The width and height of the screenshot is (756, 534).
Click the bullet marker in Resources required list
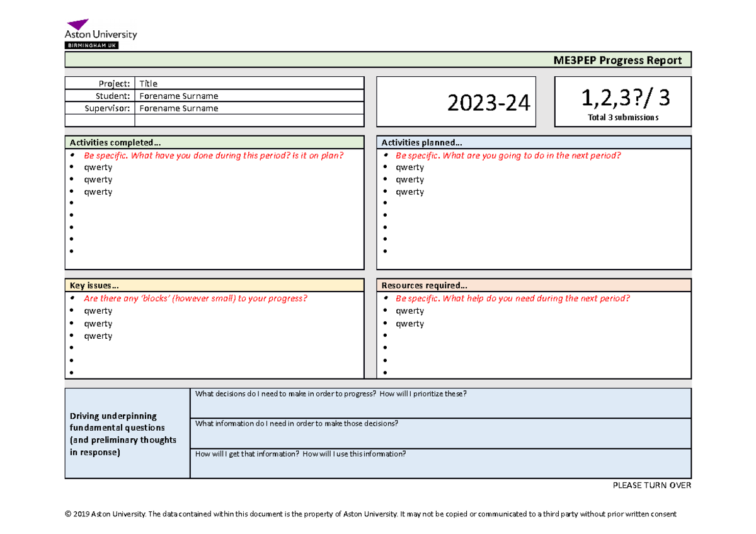(x=386, y=310)
